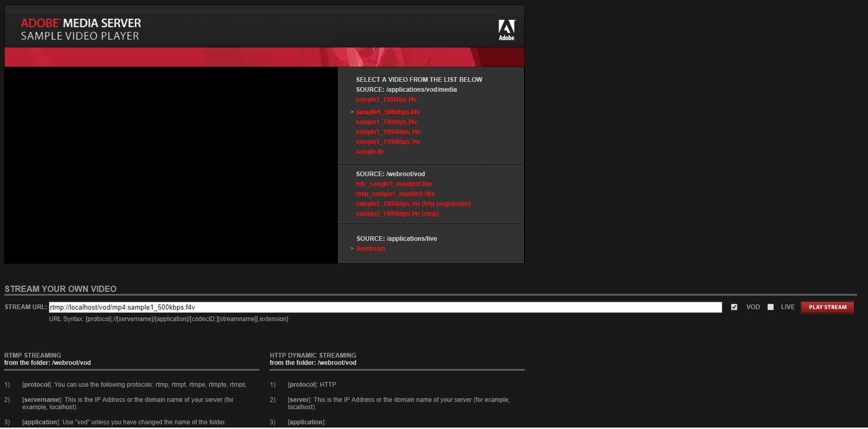The height and width of the screenshot is (429, 868).
Task: Click the Adobe logo icon
Action: click(507, 30)
